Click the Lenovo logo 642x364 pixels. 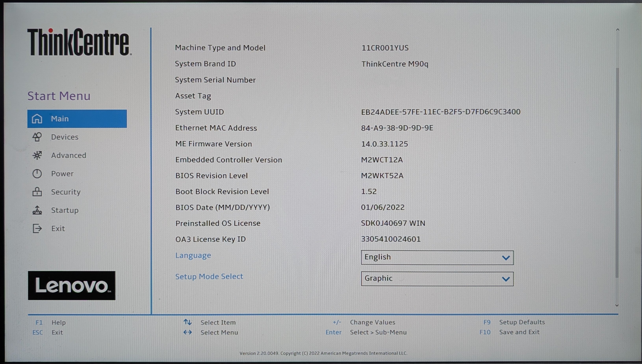(x=71, y=285)
